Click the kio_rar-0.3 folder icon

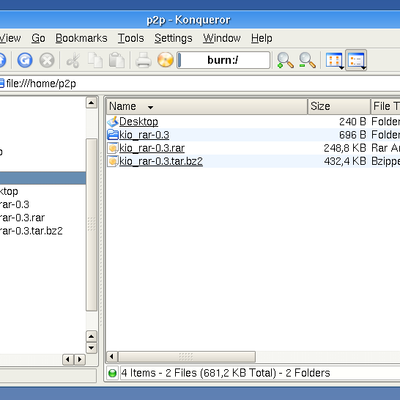tap(113, 135)
